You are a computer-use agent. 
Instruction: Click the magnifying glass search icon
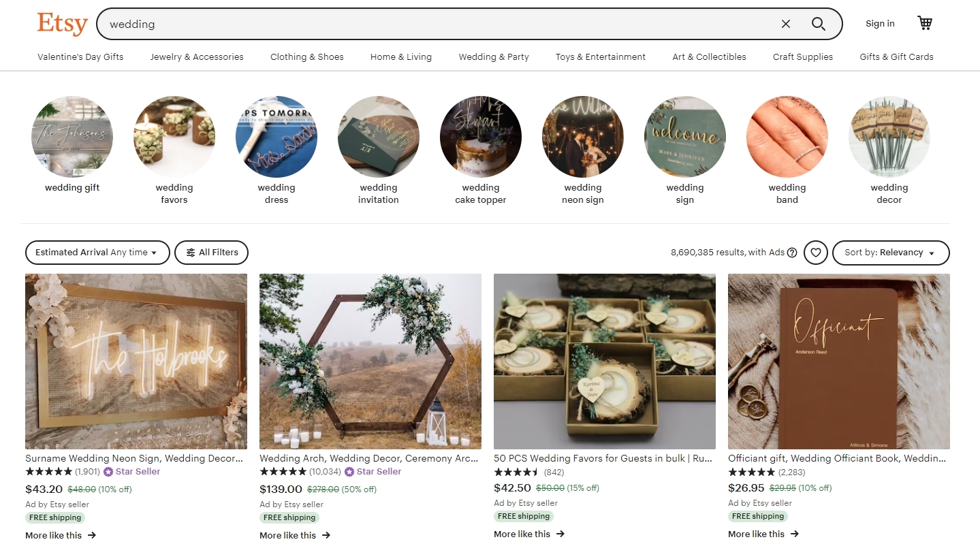click(818, 24)
